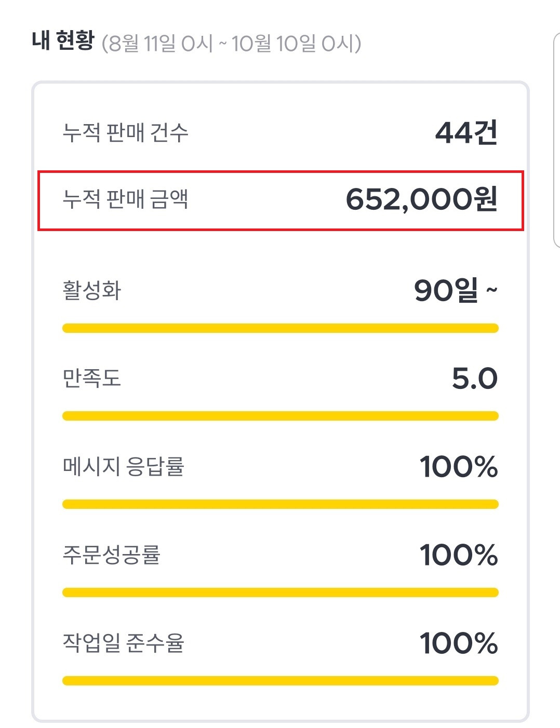Click the 100% 작업일 준수율 value
The image size is (560, 728).
[x=459, y=643]
